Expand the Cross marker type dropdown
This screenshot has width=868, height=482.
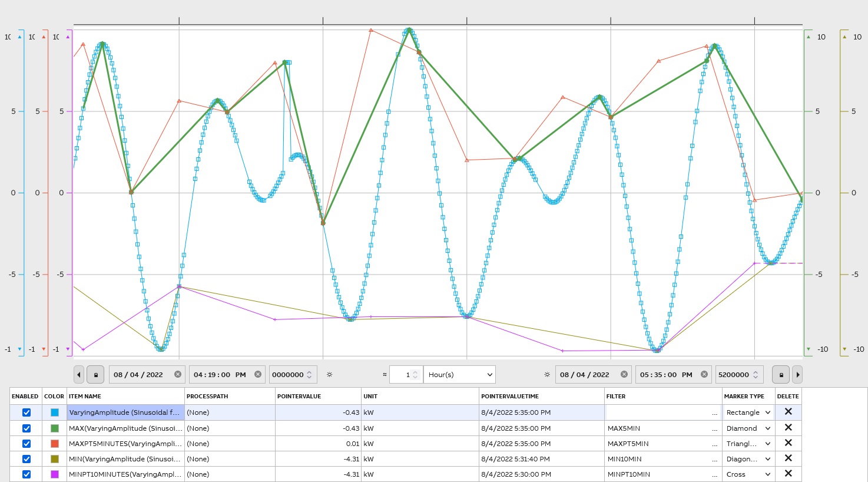click(x=748, y=474)
